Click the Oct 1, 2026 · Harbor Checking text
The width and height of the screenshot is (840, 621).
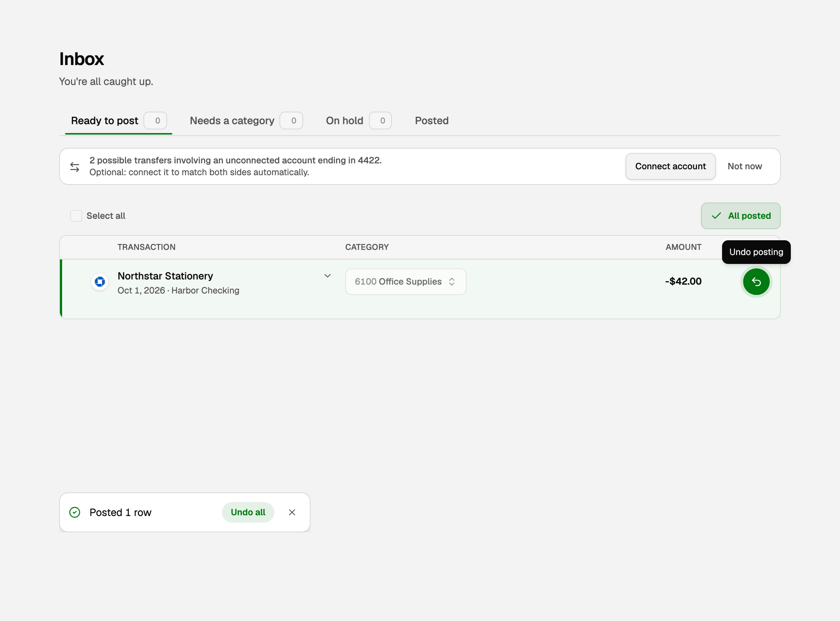[178, 291]
